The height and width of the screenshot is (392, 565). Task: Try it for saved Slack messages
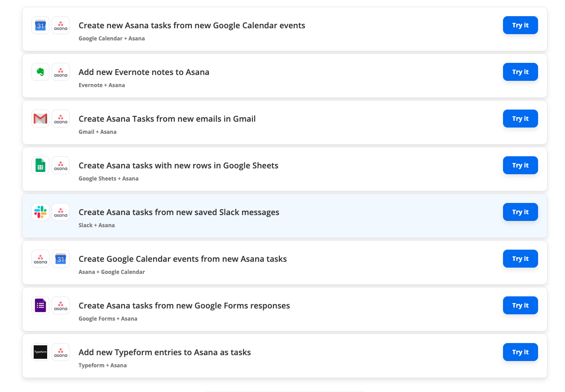pyautogui.click(x=520, y=212)
